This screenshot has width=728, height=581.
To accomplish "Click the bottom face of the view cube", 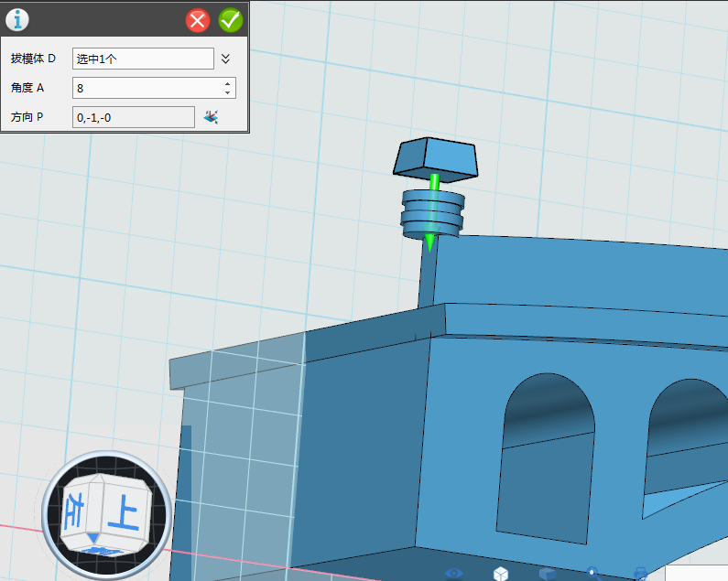I will [103, 550].
